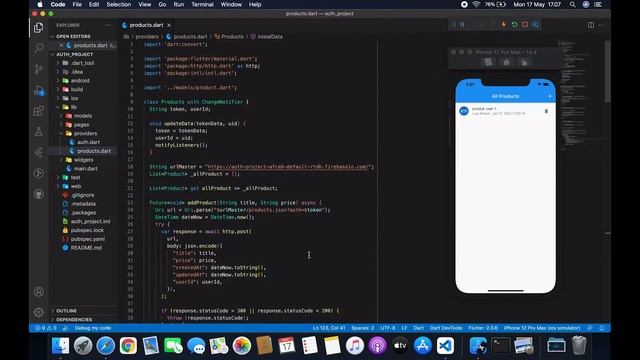640x360 pixels.
Task: Click the feedback icon in status bar
Action: point(590,328)
